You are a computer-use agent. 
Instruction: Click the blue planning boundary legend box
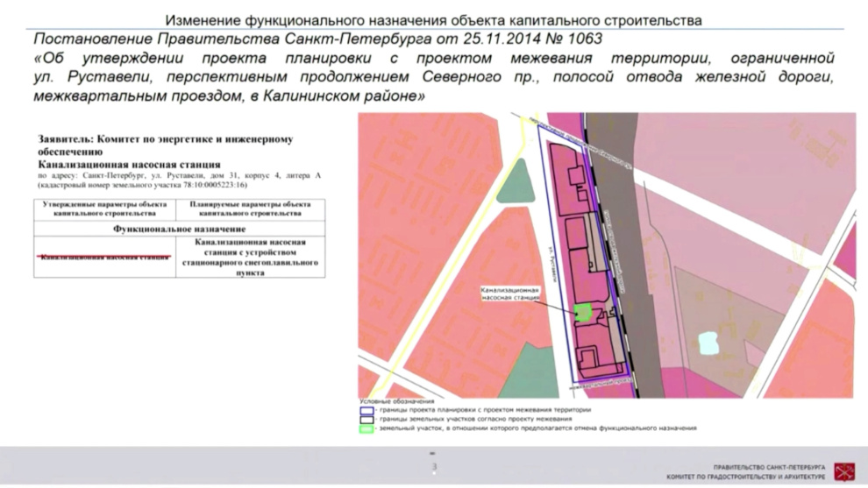(x=365, y=409)
